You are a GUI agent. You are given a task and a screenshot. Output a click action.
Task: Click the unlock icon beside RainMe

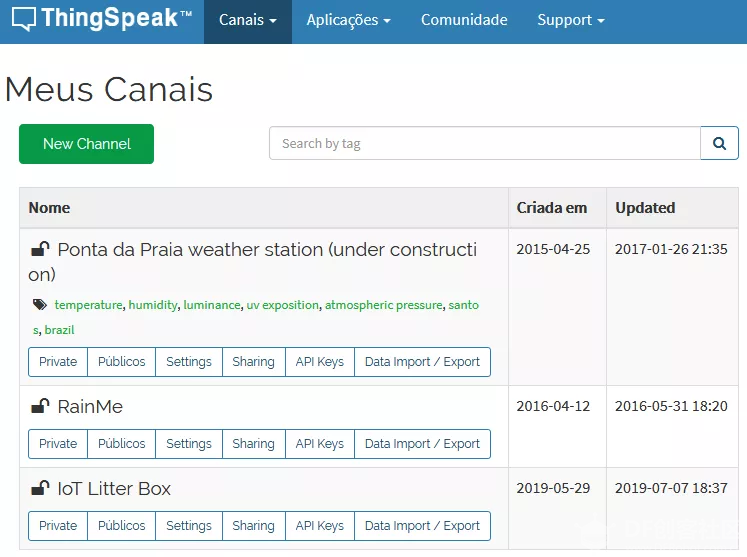(40, 406)
